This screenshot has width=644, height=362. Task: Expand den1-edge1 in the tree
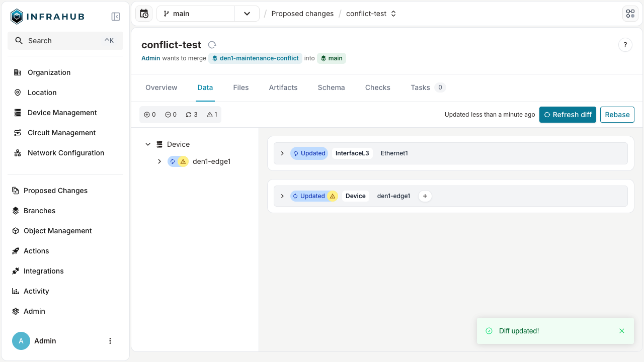point(159,161)
